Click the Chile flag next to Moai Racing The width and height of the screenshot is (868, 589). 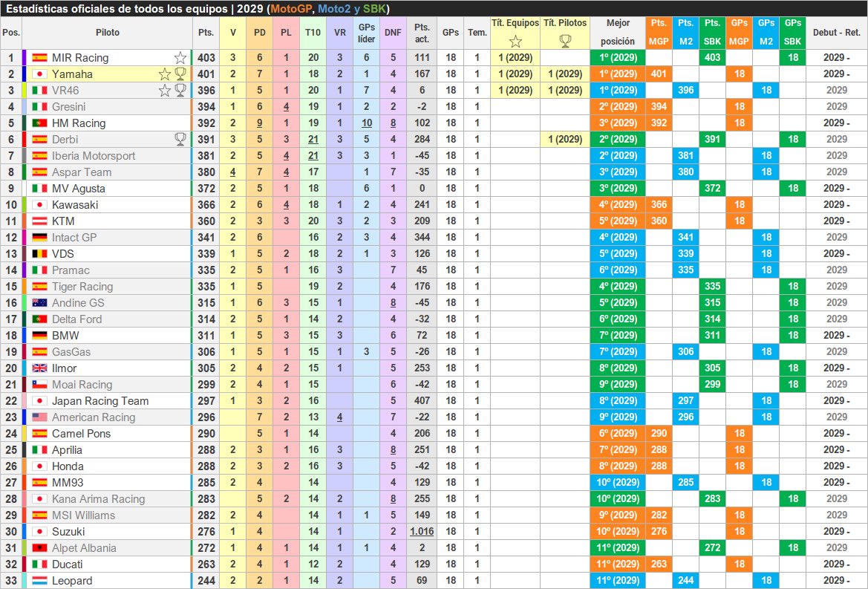[x=39, y=384]
